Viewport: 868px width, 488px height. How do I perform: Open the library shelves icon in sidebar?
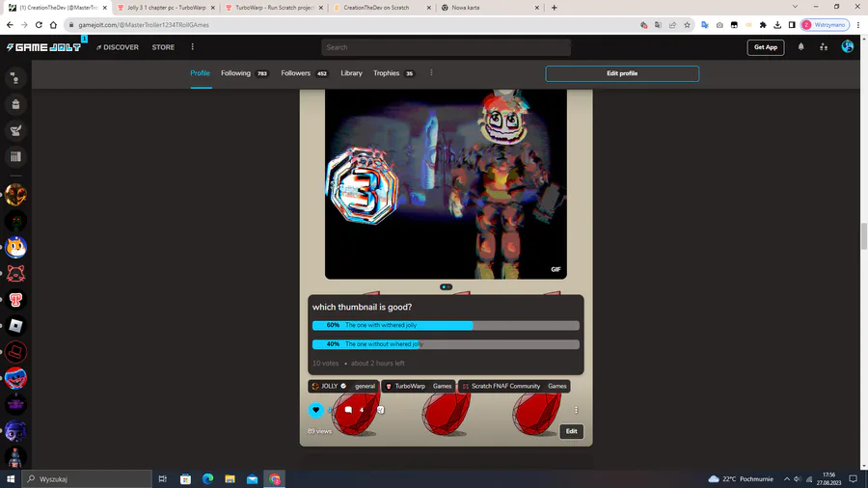pyautogui.click(x=15, y=156)
